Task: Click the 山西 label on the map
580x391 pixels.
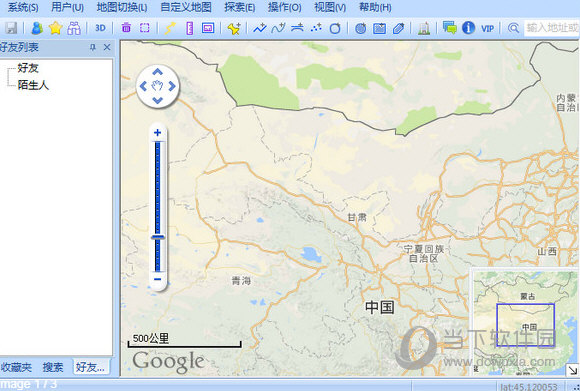Action: point(547,252)
